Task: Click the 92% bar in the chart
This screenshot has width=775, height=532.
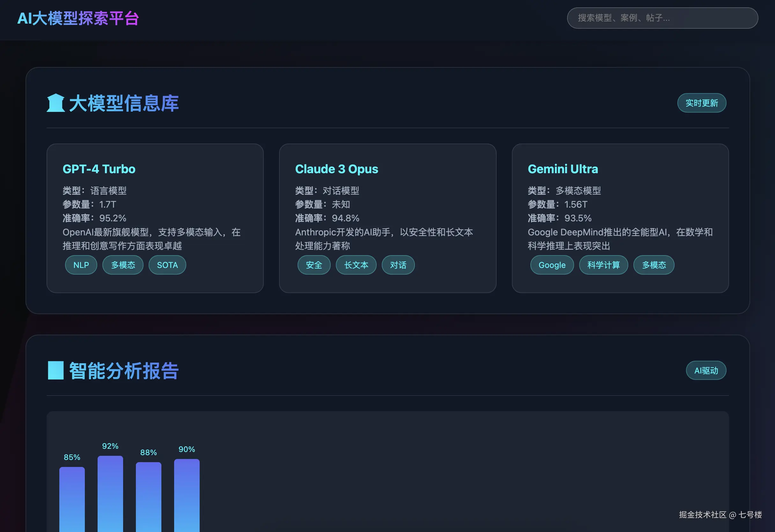Action: coord(110,494)
